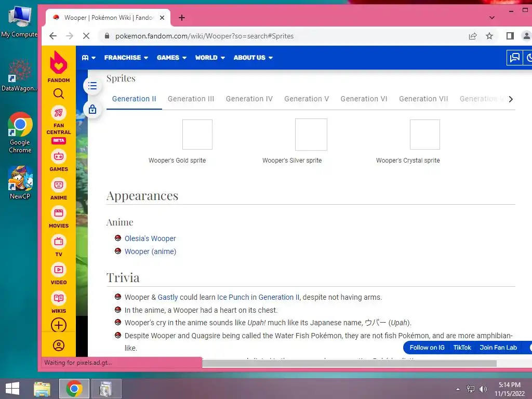Open the Discuss chat icon in wiki header
Screen dimensions: 532x399
click(515, 58)
